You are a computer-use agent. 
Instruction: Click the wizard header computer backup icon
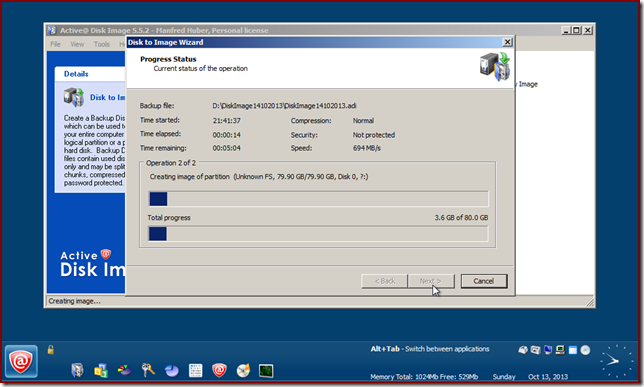coord(495,66)
